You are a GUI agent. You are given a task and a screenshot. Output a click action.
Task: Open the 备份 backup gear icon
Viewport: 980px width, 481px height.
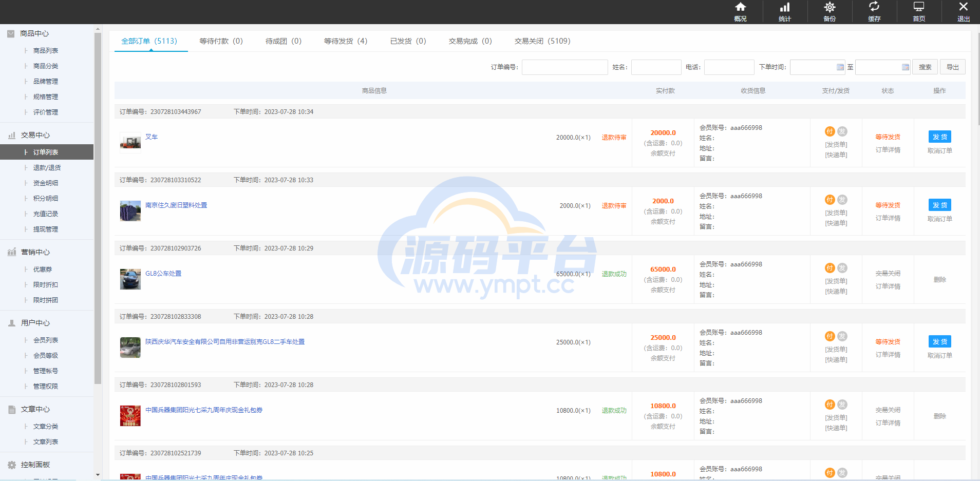click(x=830, y=7)
